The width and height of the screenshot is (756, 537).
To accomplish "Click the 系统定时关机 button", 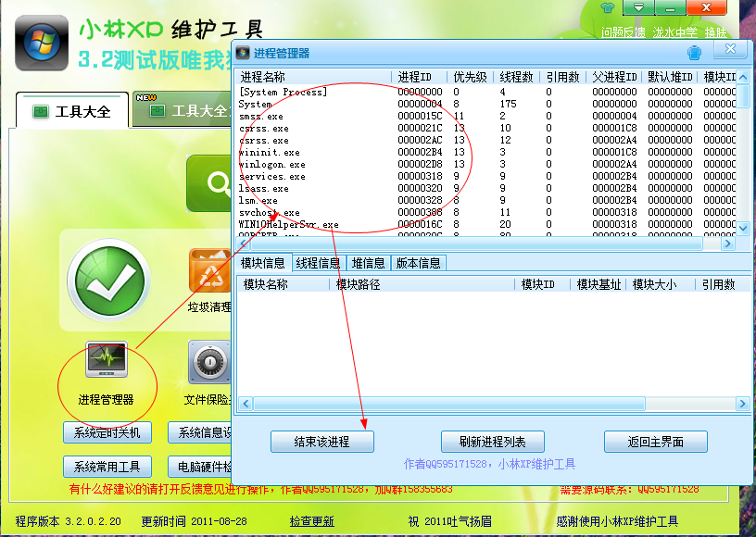I will (107, 432).
